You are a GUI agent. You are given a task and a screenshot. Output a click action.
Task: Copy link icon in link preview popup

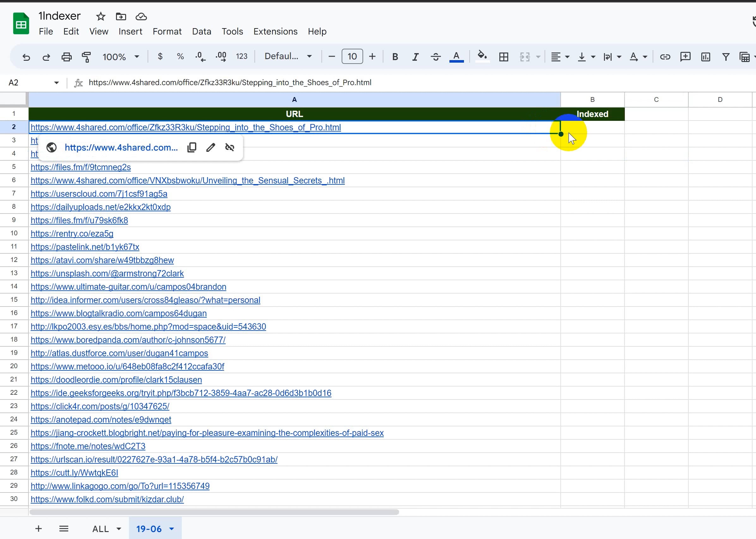192,147
